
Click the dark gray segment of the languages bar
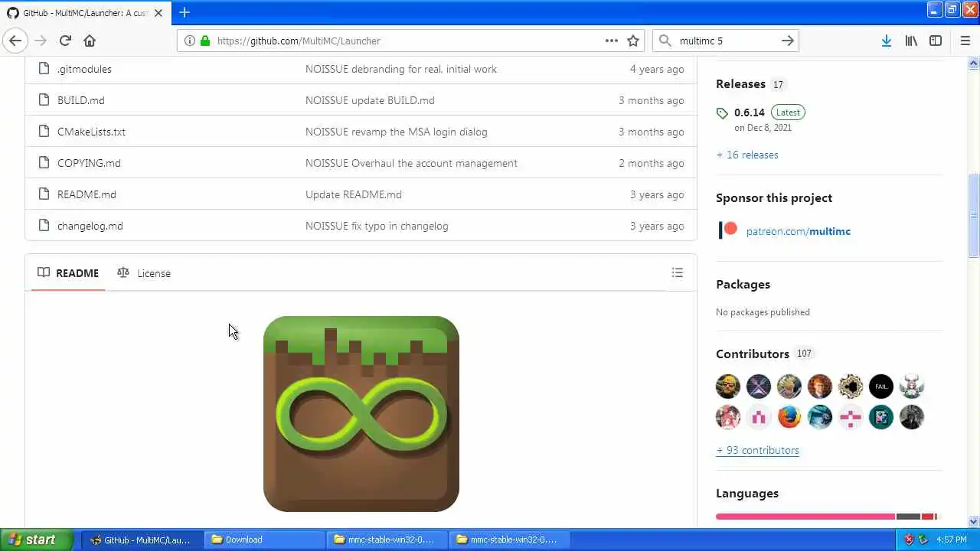point(908,517)
